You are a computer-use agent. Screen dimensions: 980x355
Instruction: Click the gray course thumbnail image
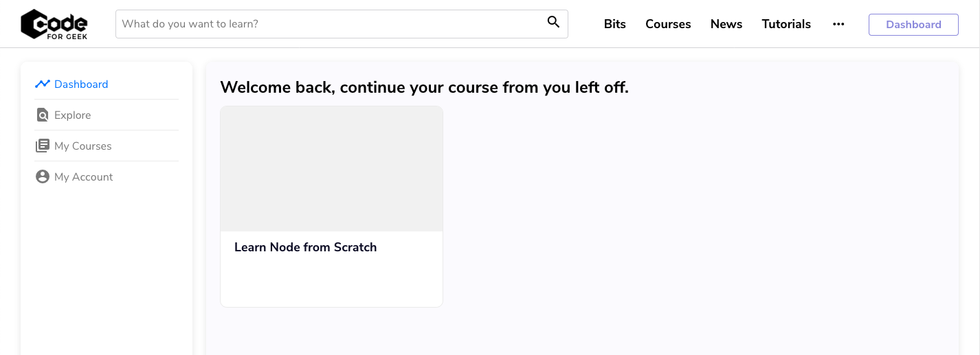tap(331, 169)
